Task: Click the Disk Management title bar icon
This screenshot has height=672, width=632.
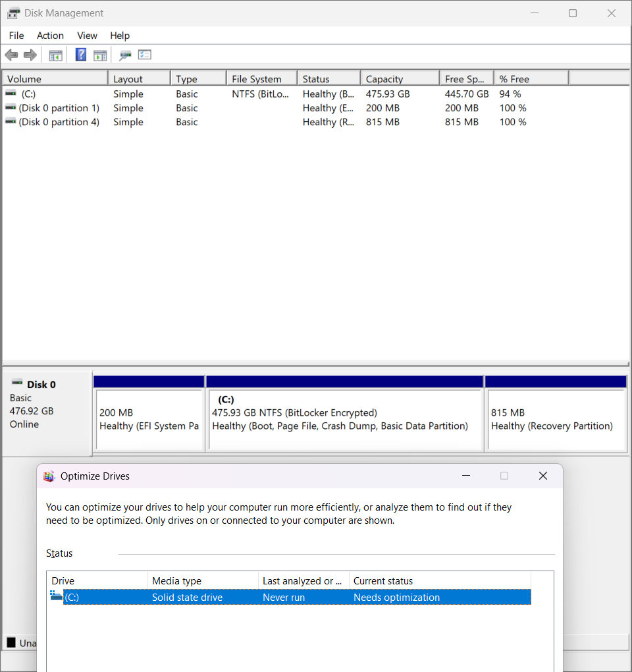Action: pos(13,13)
